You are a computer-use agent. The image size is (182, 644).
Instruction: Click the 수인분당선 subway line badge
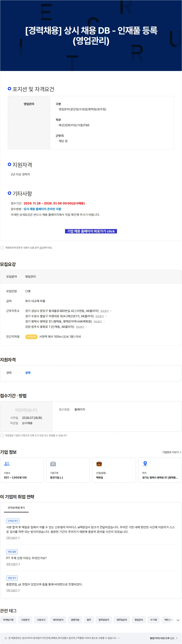click(31, 337)
